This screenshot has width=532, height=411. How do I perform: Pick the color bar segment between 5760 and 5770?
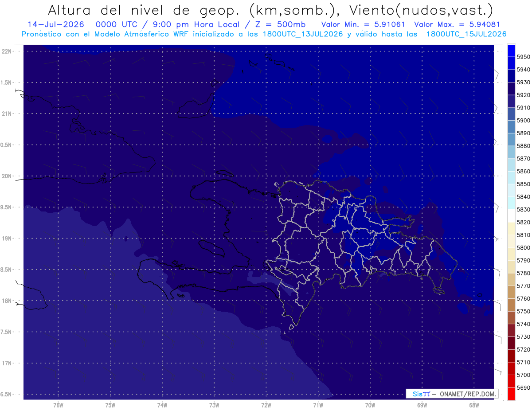pyautogui.click(x=511, y=292)
